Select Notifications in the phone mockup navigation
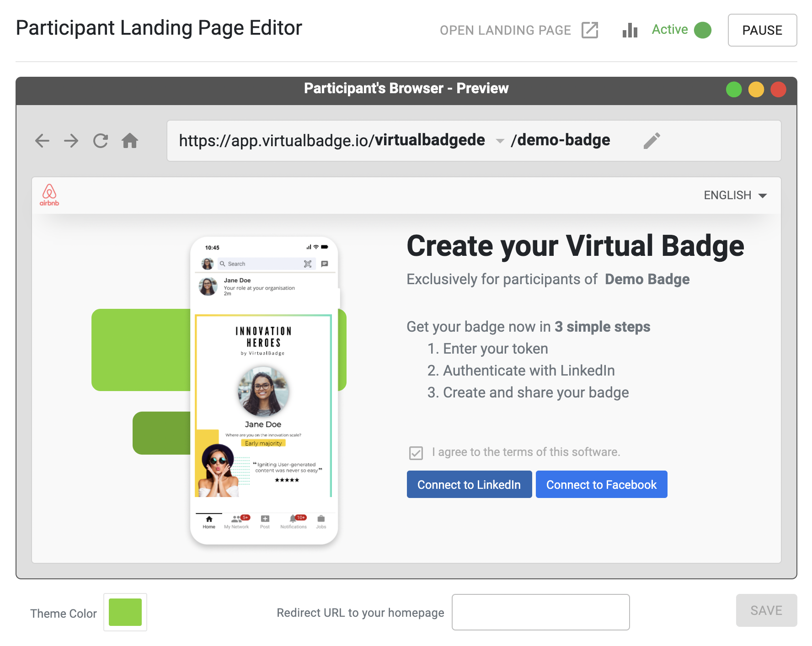Viewport: 812px width, 646px height. 293,521
